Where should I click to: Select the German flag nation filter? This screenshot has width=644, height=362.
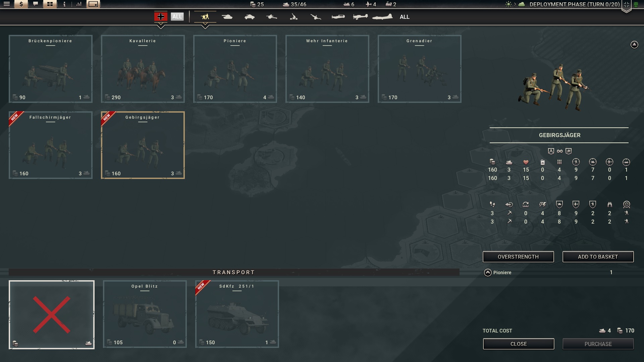point(161,16)
